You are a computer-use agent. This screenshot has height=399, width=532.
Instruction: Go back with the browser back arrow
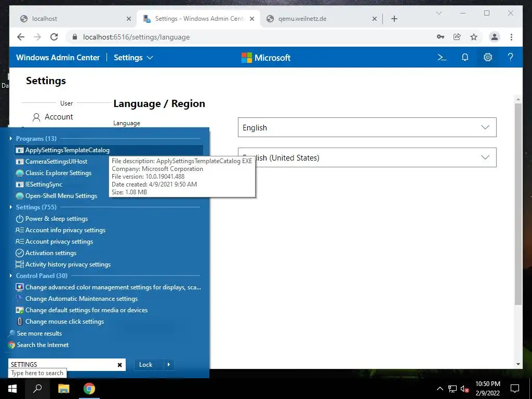(21, 37)
